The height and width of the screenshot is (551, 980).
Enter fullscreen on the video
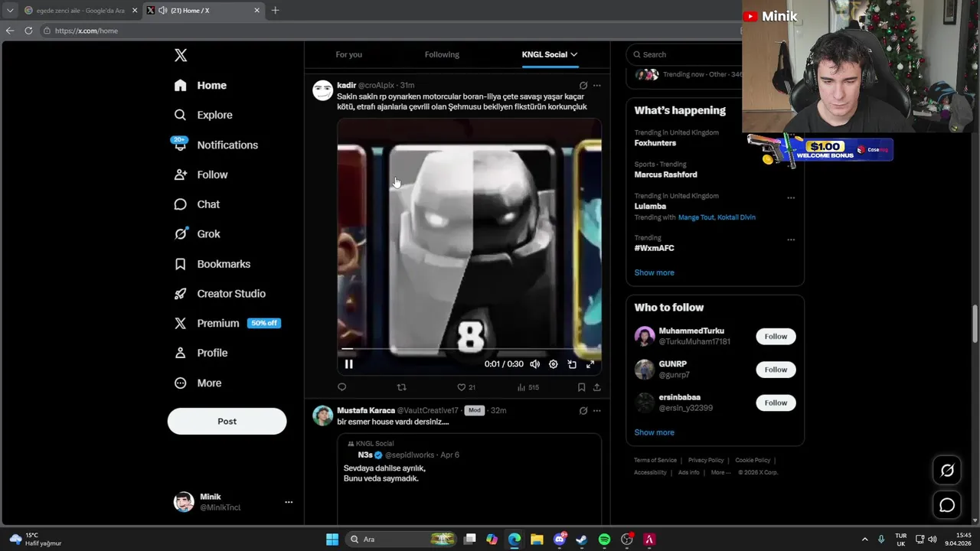590,364
